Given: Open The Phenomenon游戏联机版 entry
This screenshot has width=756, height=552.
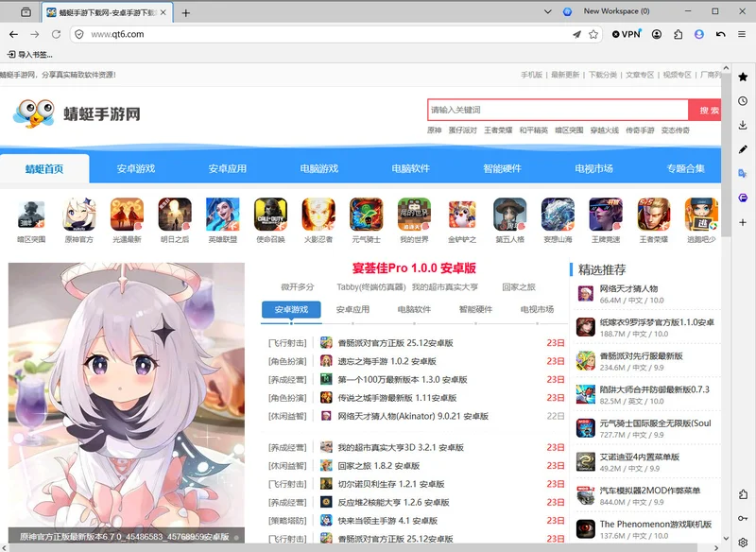Looking at the screenshot, I should pyautogui.click(x=656, y=524).
